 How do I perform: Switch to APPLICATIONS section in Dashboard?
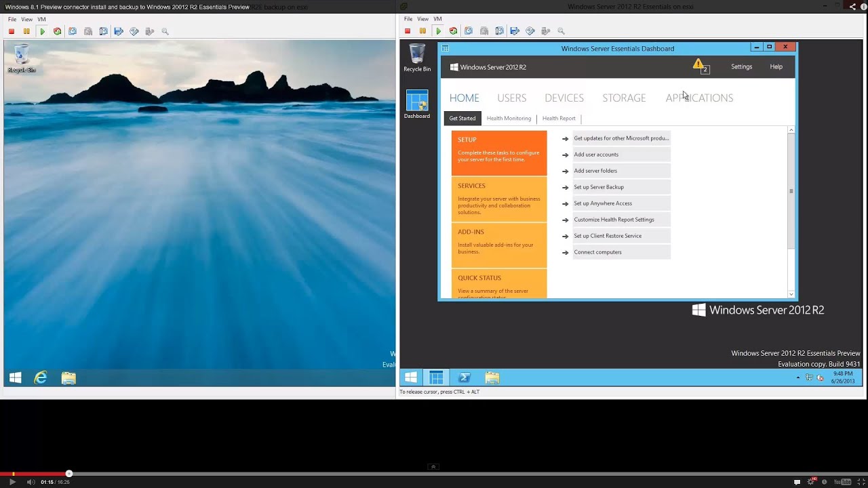point(699,98)
